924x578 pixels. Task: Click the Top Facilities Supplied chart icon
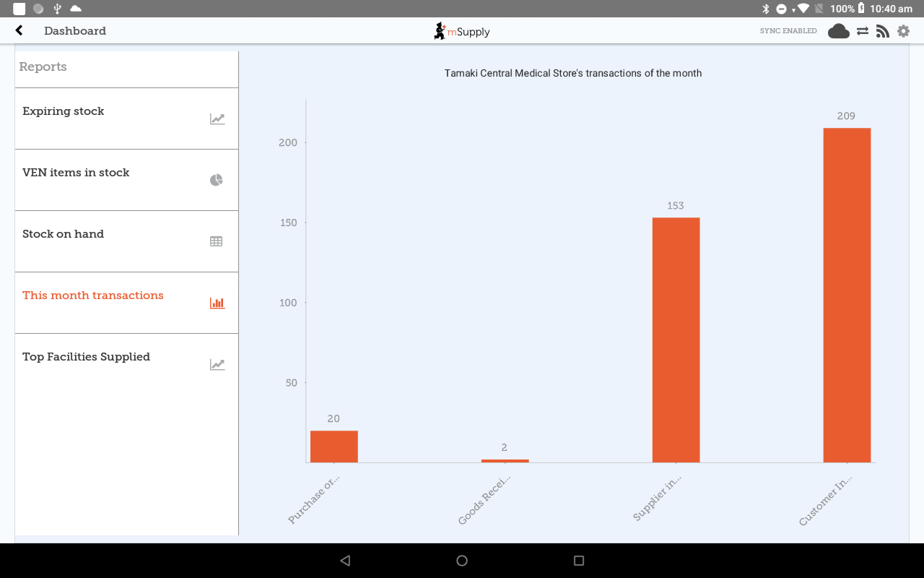coord(217,365)
